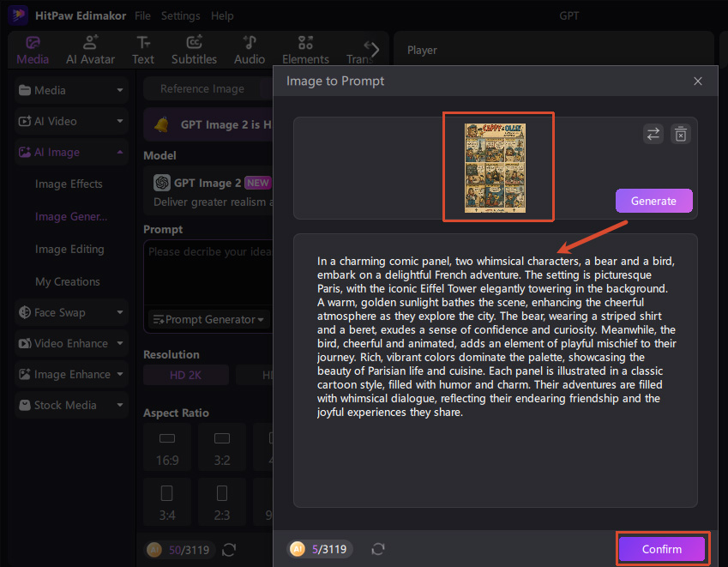Viewport: 728px width, 567px height.
Task: Click the GPT Image 2 bell banner
Action: pyautogui.click(x=208, y=124)
